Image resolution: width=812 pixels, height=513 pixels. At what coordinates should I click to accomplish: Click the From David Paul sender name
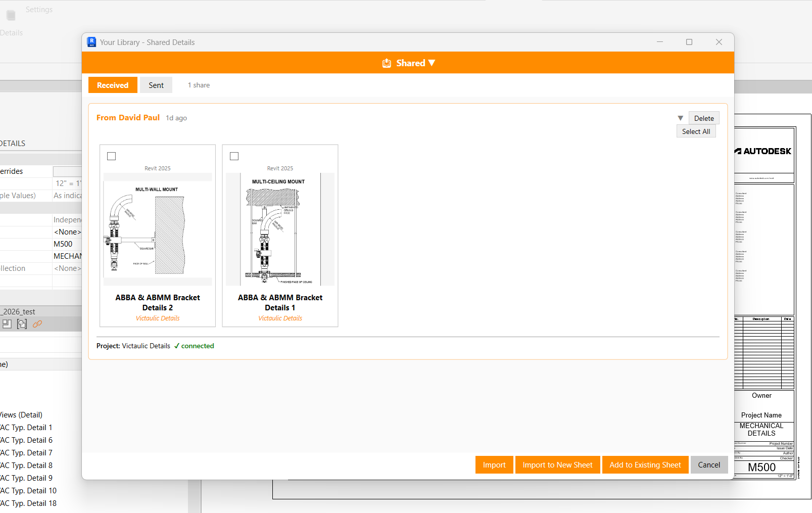click(128, 117)
